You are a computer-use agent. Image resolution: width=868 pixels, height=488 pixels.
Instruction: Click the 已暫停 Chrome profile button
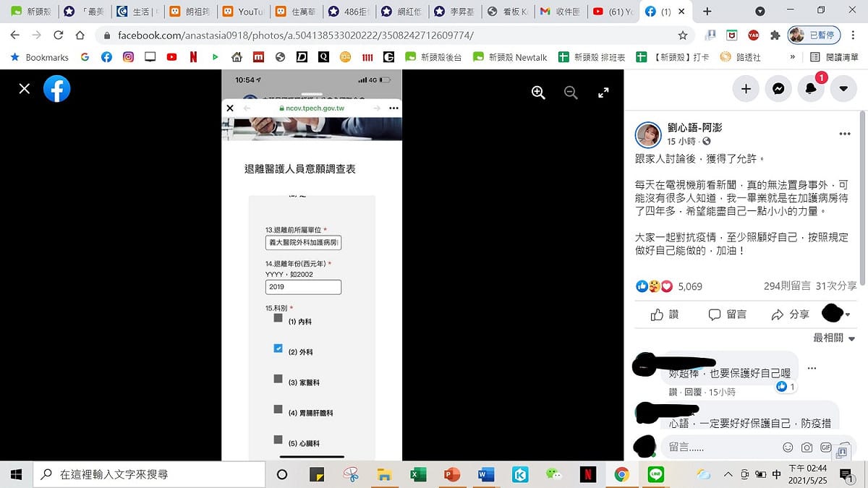(812, 35)
